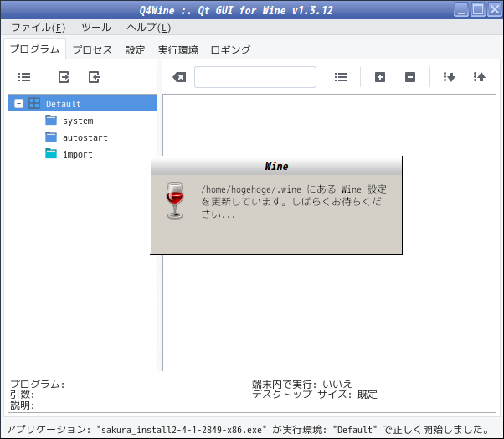Click the teal import folder icon

point(51,153)
